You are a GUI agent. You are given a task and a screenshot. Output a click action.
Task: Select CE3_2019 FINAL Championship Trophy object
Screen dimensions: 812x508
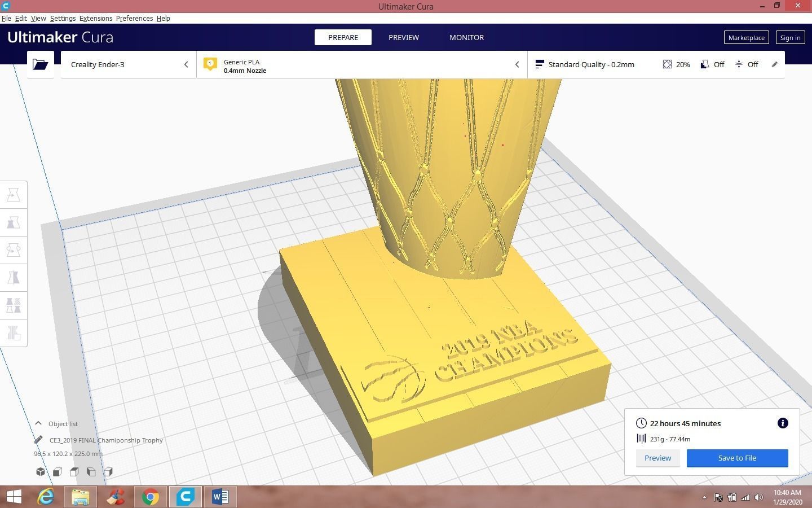[x=106, y=440]
